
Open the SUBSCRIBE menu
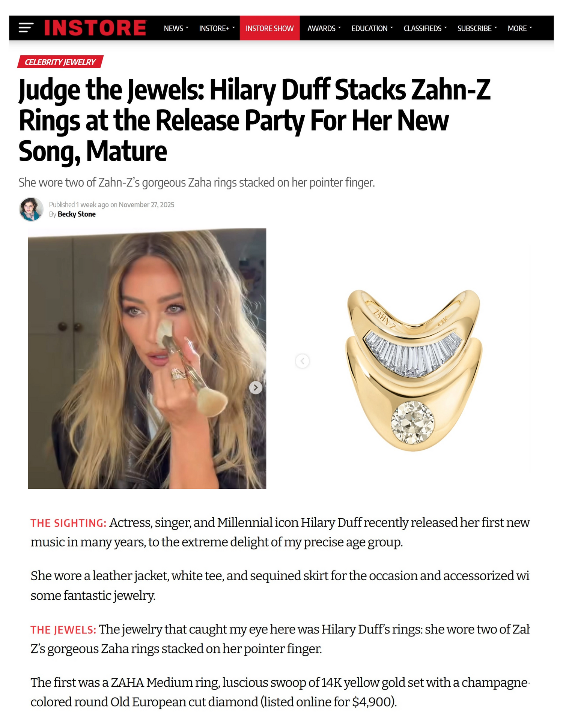477,28
